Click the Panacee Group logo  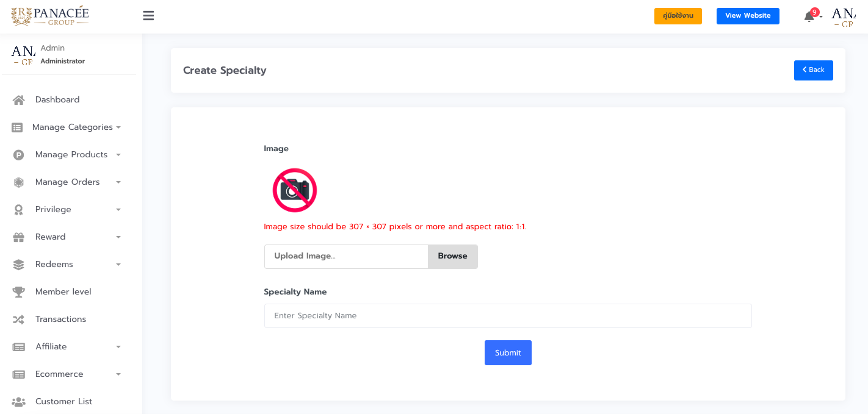coord(50,16)
